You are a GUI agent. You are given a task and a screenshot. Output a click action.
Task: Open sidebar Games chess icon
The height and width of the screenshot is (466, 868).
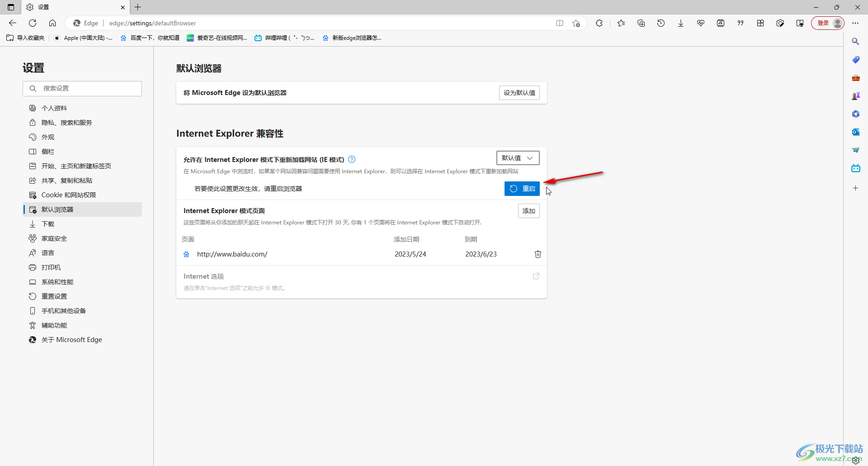pyautogui.click(x=855, y=96)
